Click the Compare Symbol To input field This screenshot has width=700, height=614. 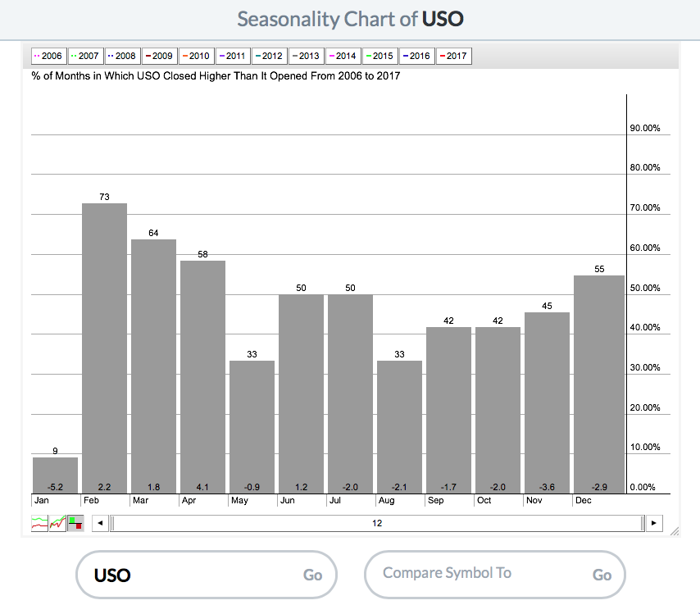pyautogui.click(x=475, y=574)
